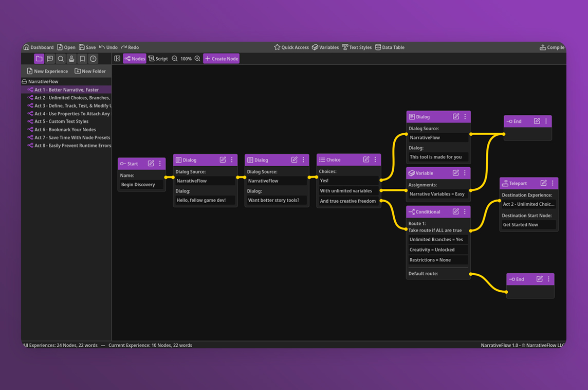Open the Data Table
This screenshot has height=390, width=588.
[x=390, y=47]
